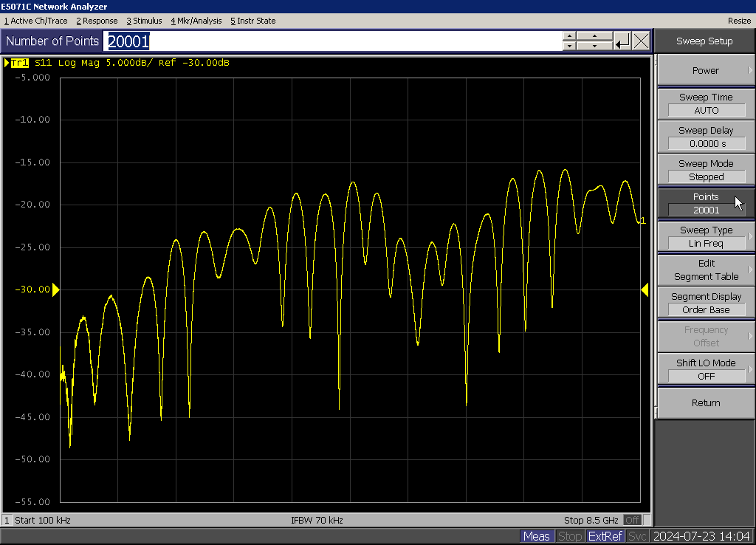Open Sweep Type Lin Freq options
The width and height of the screenshot is (756, 545).
click(706, 236)
